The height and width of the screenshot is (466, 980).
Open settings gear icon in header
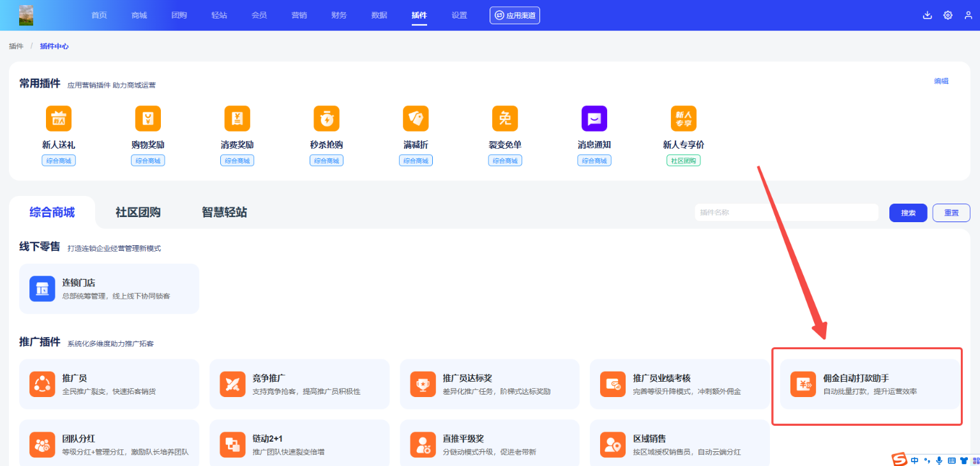tap(948, 15)
